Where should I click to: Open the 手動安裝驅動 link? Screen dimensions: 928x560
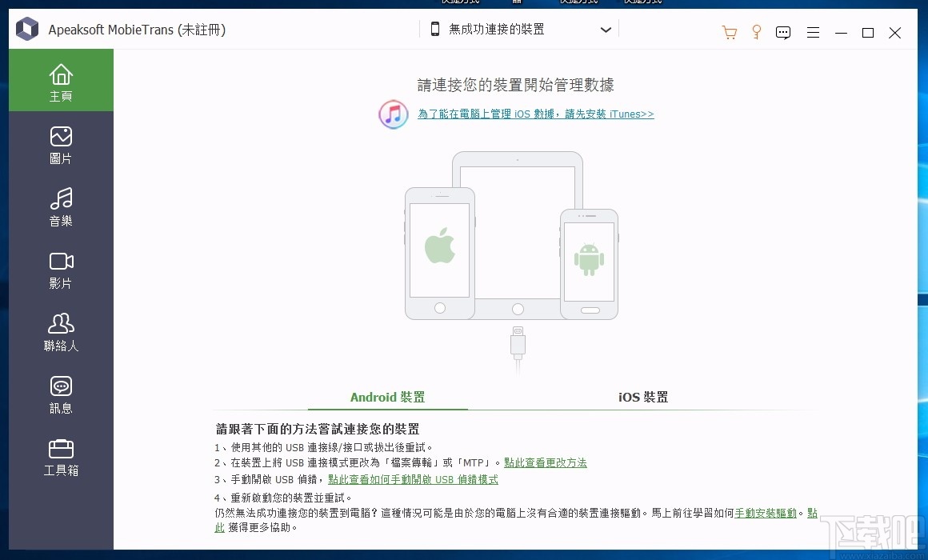point(766,514)
